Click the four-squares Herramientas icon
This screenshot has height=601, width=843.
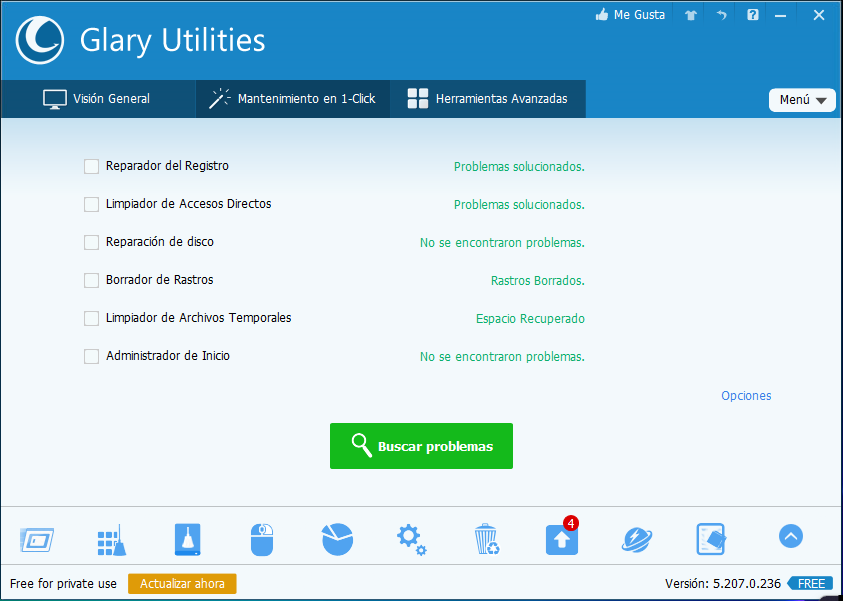coord(418,99)
